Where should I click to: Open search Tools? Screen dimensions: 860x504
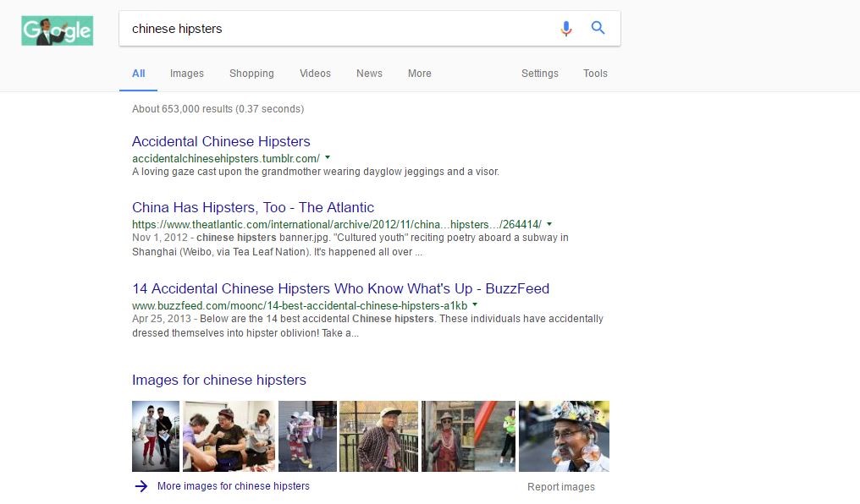click(595, 74)
